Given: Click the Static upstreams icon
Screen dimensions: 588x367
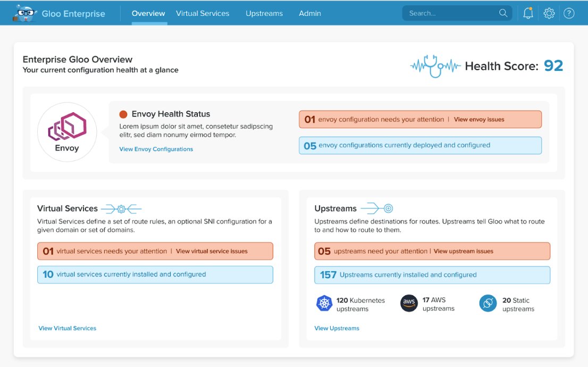Looking at the screenshot, I should point(488,303).
